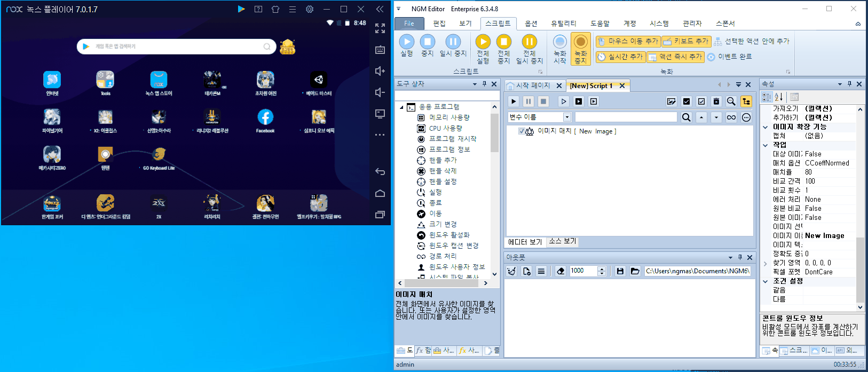Click the blue 일시 중지 (pause) button
868x372 pixels.
click(453, 46)
